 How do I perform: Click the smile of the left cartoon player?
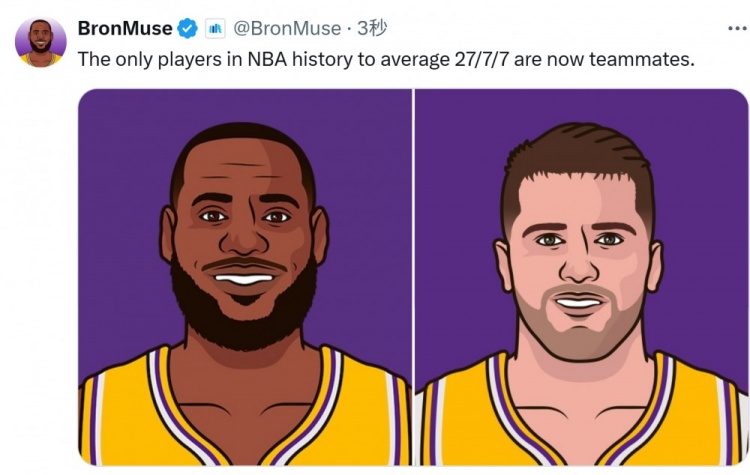click(x=245, y=277)
